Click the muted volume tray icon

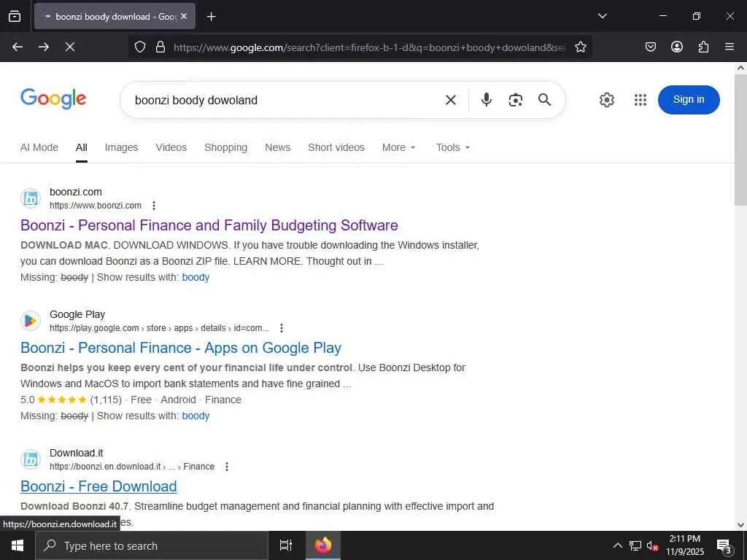652,545
